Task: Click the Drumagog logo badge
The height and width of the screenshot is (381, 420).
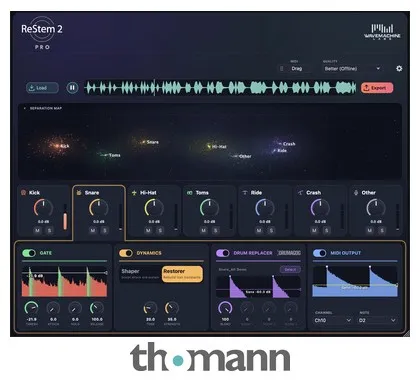Action: 289,253
